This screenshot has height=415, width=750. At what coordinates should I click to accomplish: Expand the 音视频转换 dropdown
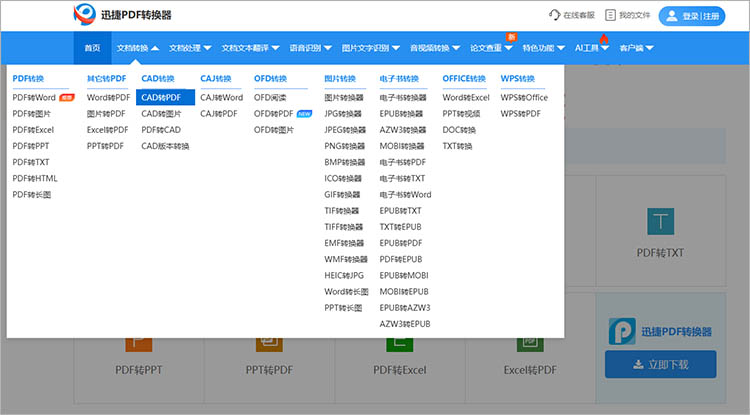pos(435,48)
